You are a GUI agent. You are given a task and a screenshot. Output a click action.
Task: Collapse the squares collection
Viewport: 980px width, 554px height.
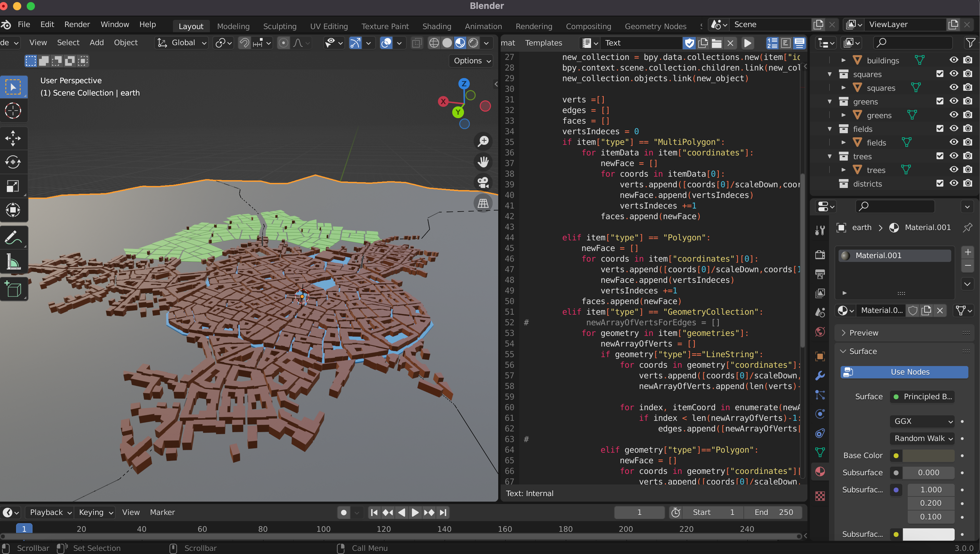tap(830, 74)
